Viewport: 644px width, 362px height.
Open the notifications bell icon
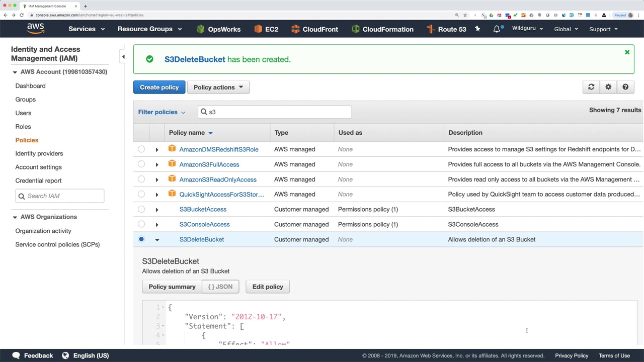[x=497, y=29]
